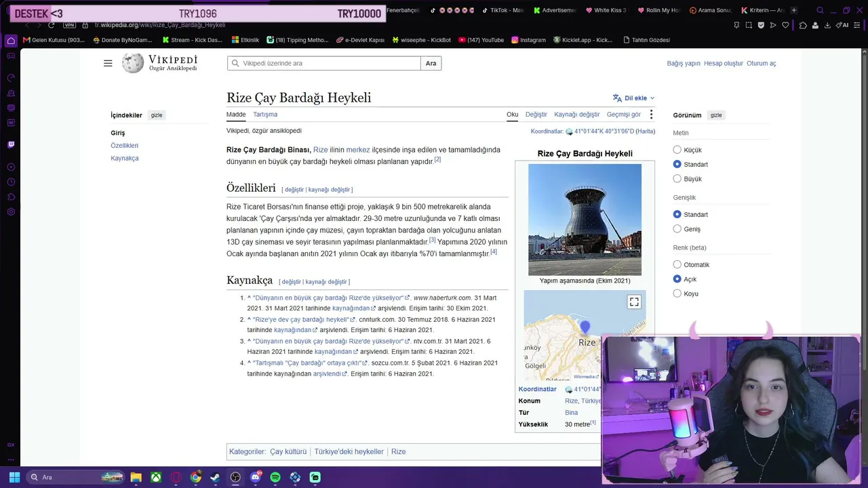Open the three-dot page tools menu
The height and width of the screenshot is (488, 868).
tap(651, 115)
